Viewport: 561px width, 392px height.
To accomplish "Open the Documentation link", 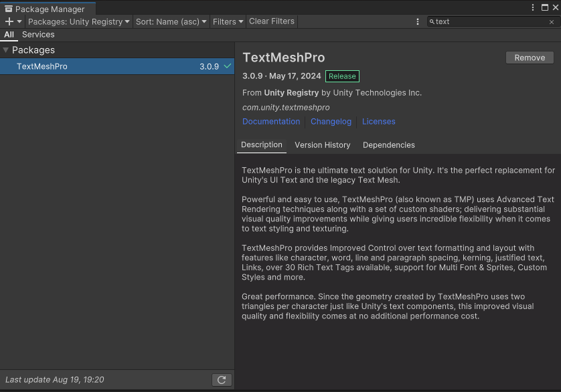I will click(271, 122).
